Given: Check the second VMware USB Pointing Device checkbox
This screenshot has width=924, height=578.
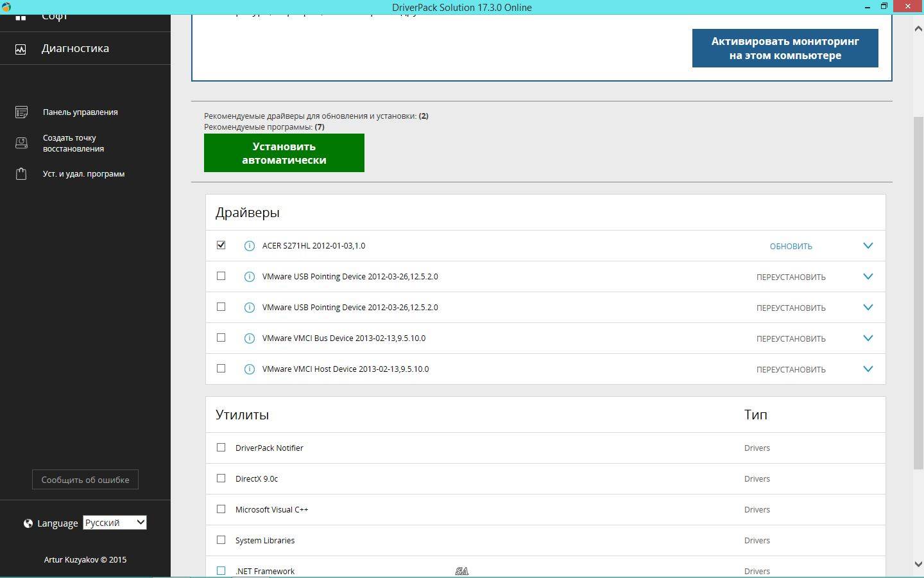Looking at the screenshot, I should click(221, 307).
